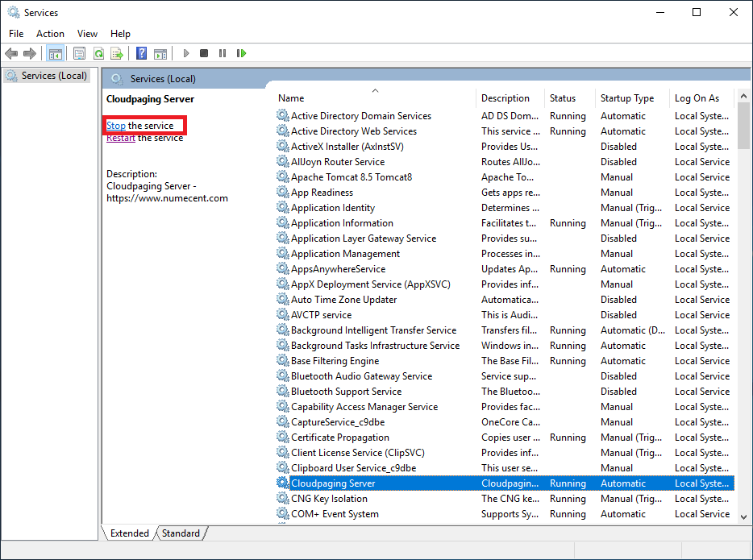
Task: Click the Restart the service link
Action: click(120, 138)
